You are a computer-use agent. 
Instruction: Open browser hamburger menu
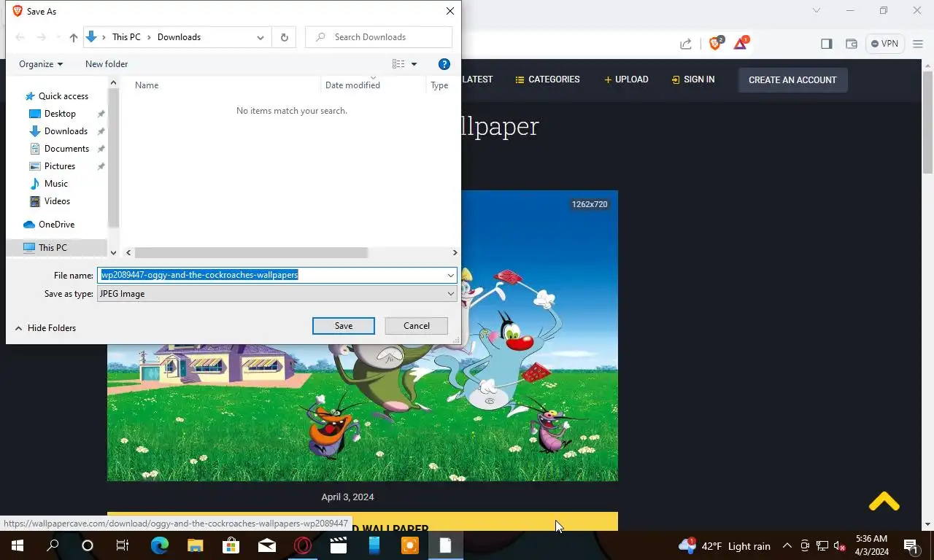tap(918, 44)
